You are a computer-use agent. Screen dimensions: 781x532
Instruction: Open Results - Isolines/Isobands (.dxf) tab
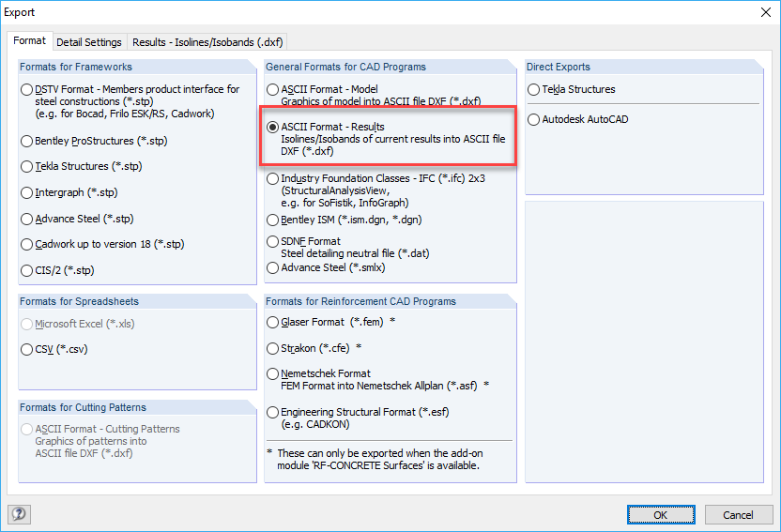point(207,42)
